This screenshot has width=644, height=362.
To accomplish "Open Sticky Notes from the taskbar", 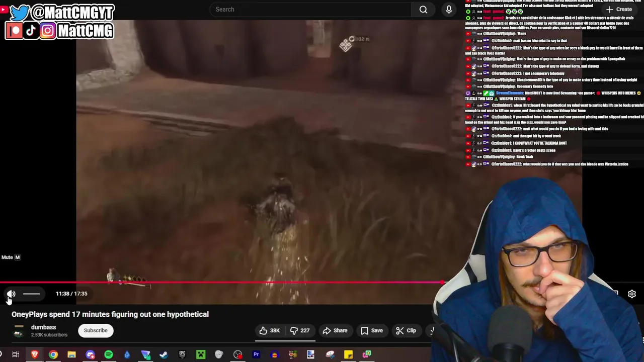I will point(348,354).
